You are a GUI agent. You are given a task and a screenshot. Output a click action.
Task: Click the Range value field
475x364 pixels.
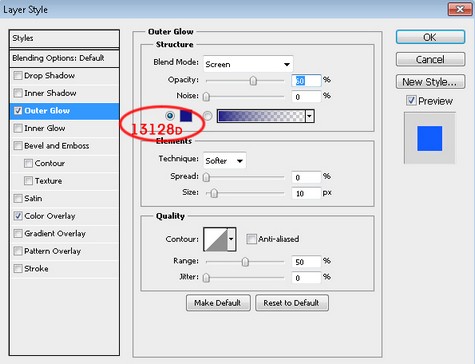(x=306, y=262)
